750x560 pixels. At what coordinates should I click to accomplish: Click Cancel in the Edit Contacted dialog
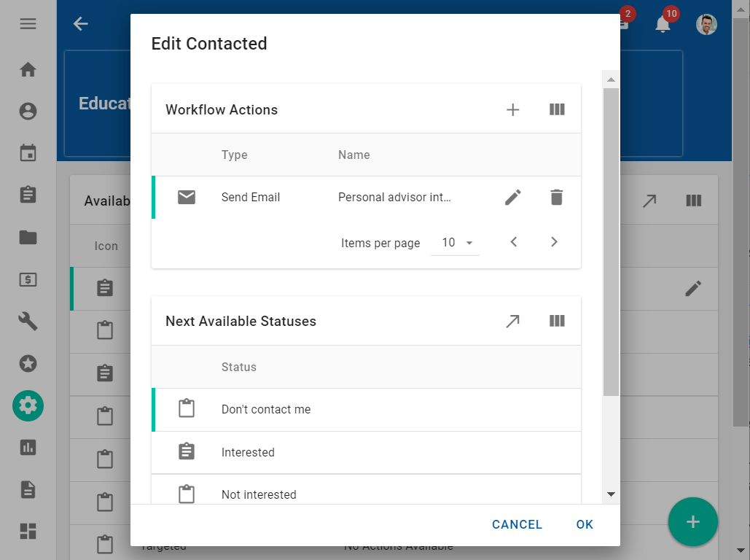tap(517, 524)
